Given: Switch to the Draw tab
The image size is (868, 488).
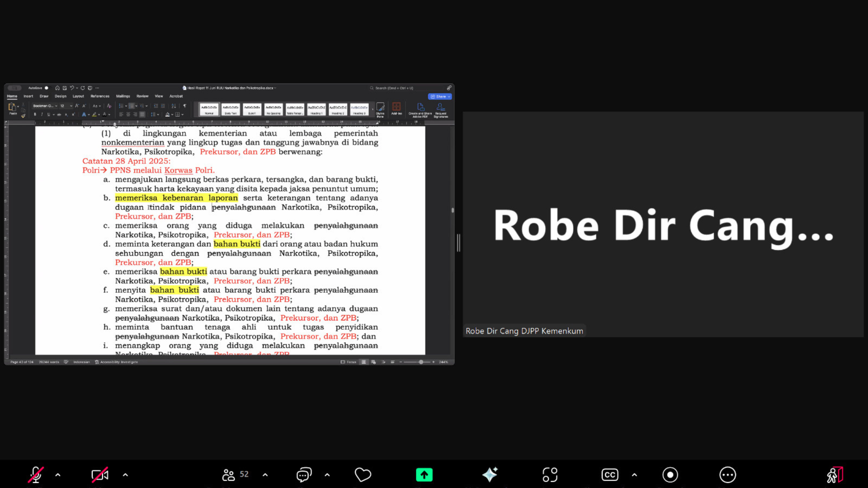Looking at the screenshot, I should (x=44, y=96).
